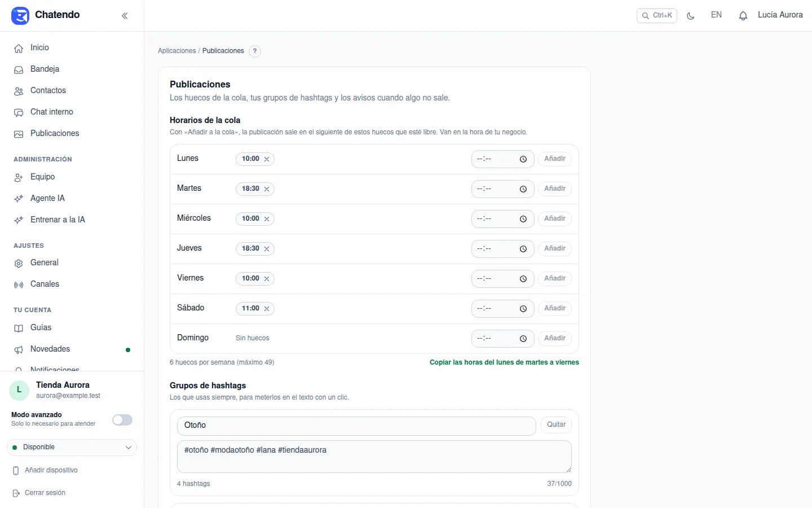812x508 pixels.
Task: Open Canales under Ajustes
Action: [72, 284]
